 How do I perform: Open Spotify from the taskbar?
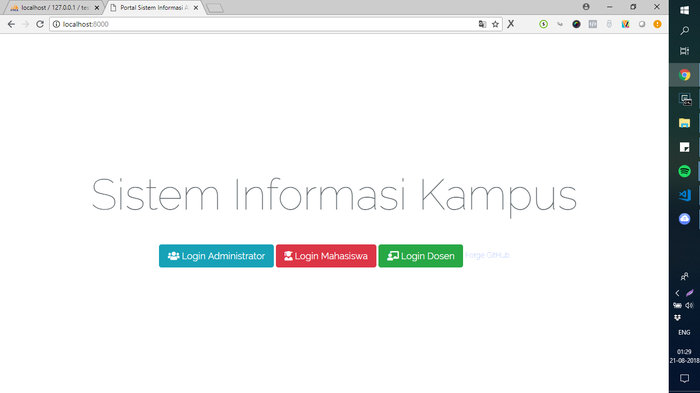684,171
